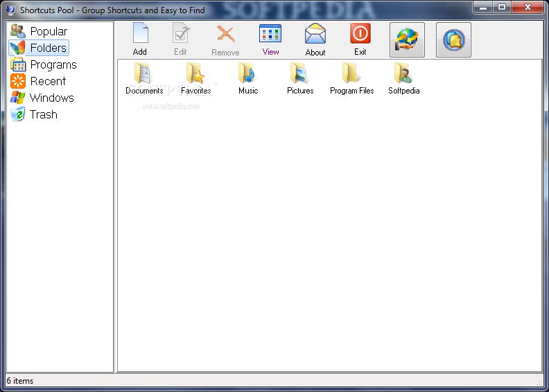Select the Folders category
Image resolution: width=549 pixels, height=392 pixels.
click(39, 48)
